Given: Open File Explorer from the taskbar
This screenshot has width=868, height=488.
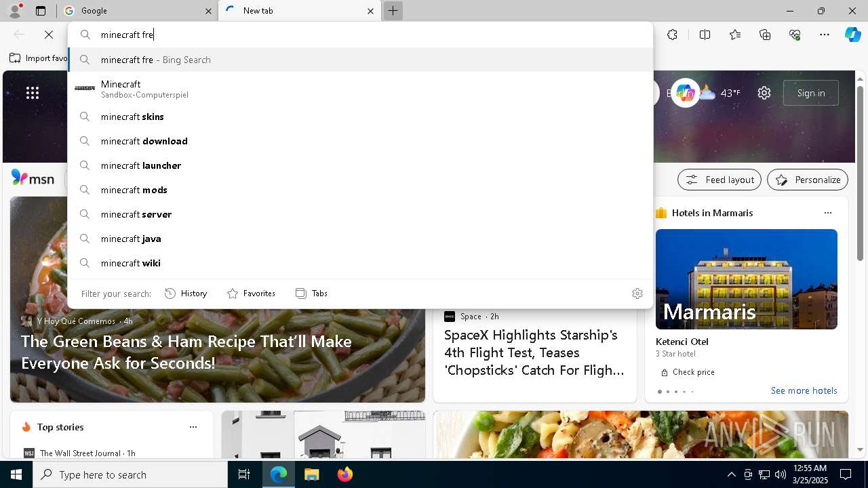Looking at the screenshot, I should (311, 474).
